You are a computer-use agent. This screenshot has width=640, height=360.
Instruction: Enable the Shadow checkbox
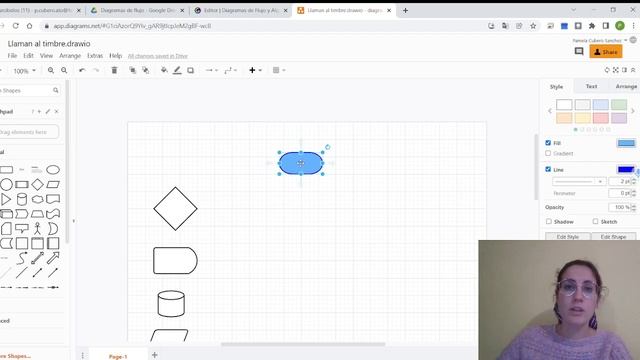(549, 221)
